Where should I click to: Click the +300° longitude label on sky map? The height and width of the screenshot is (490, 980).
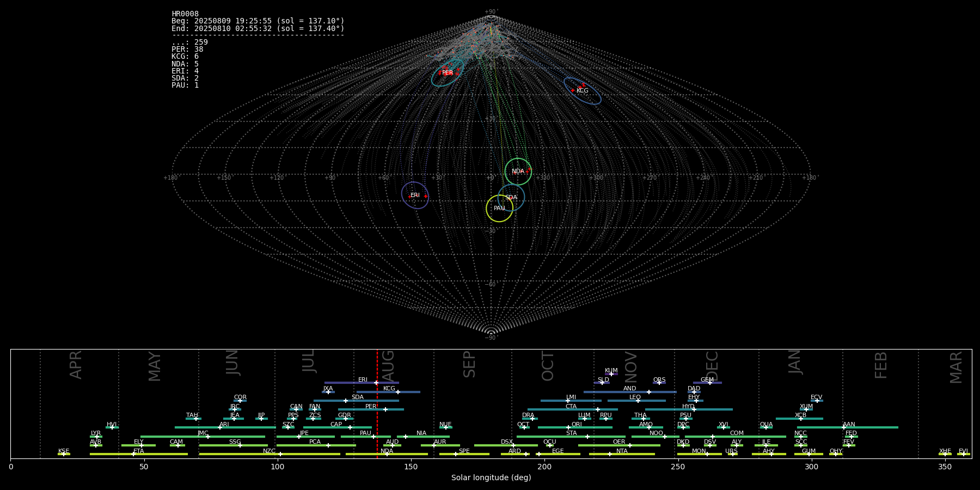[x=596, y=178]
